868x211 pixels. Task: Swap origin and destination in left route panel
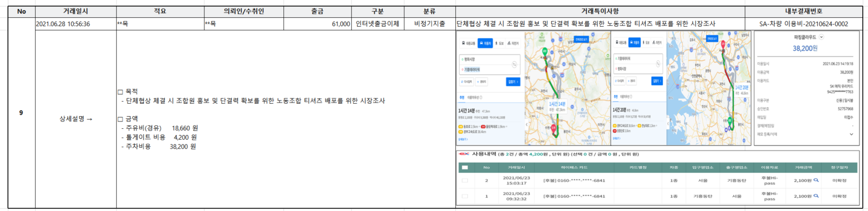click(x=515, y=64)
